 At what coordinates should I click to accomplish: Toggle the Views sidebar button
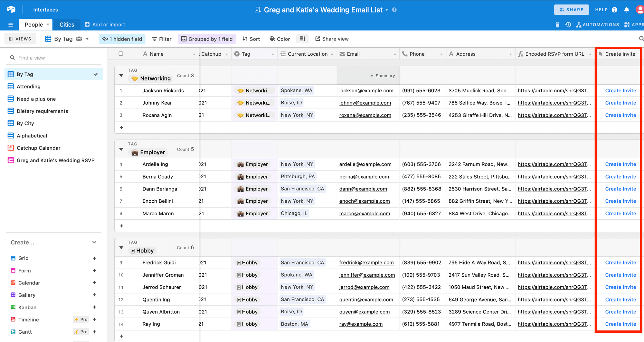tap(20, 39)
